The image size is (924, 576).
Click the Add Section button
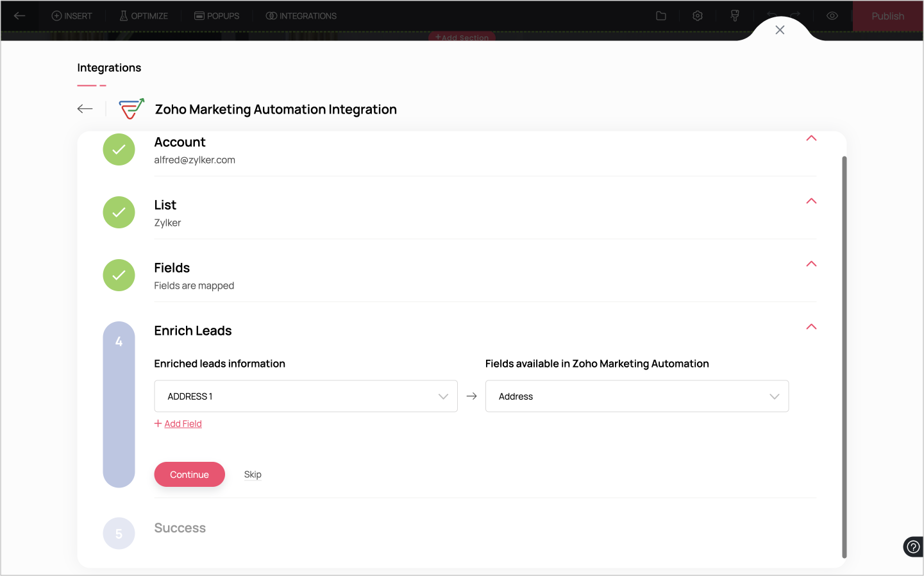[462, 37]
